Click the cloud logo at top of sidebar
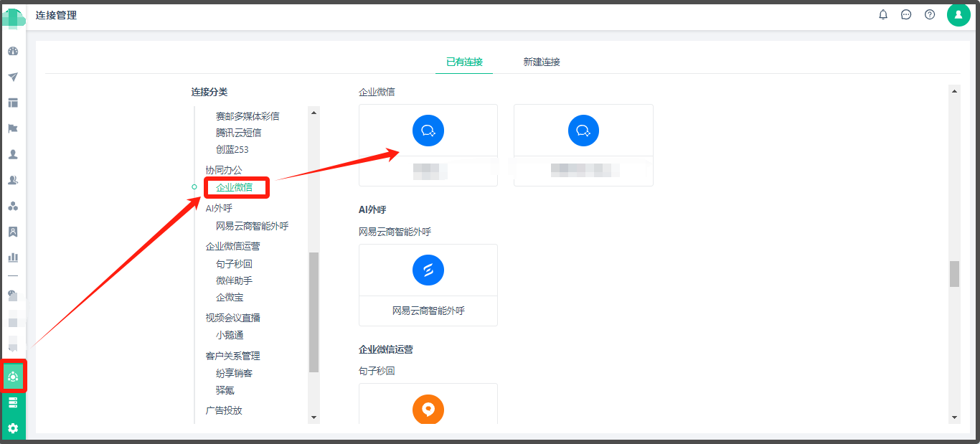This screenshot has width=980, height=444. click(13, 17)
